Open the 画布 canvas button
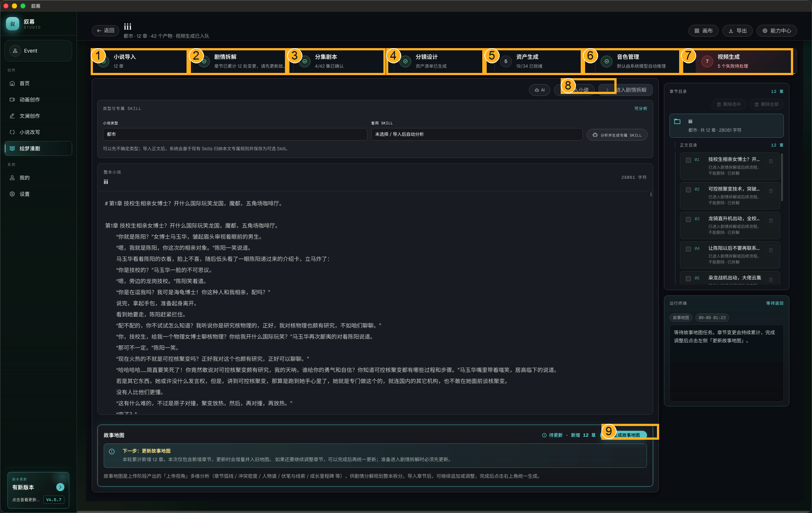Image resolution: width=812 pixels, height=513 pixels. coord(704,31)
